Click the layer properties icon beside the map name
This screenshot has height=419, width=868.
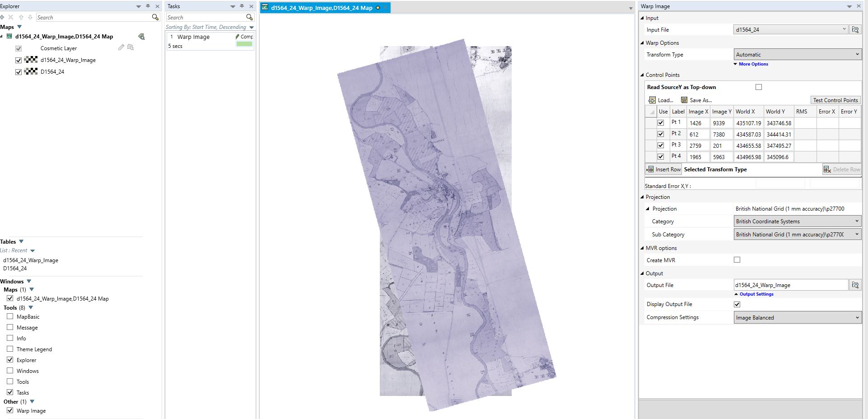point(140,36)
